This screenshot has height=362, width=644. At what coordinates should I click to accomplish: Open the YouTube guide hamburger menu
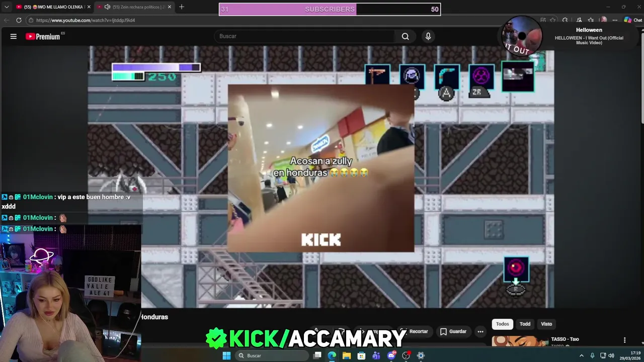point(14,36)
